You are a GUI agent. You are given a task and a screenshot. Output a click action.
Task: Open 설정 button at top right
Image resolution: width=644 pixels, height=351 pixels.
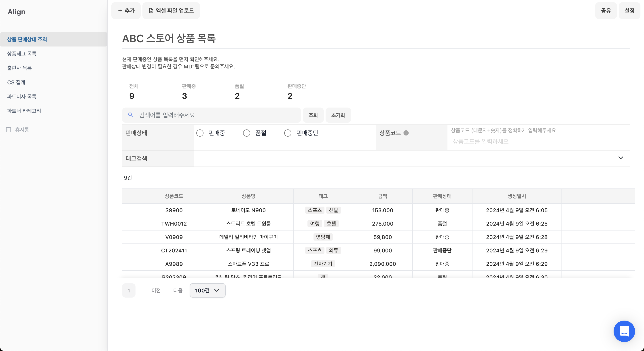point(629,11)
